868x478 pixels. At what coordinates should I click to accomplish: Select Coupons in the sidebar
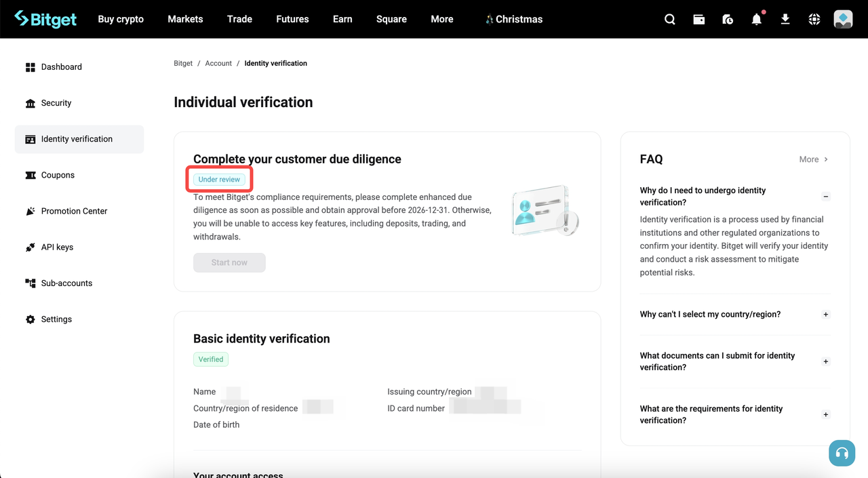click(57, 175)
